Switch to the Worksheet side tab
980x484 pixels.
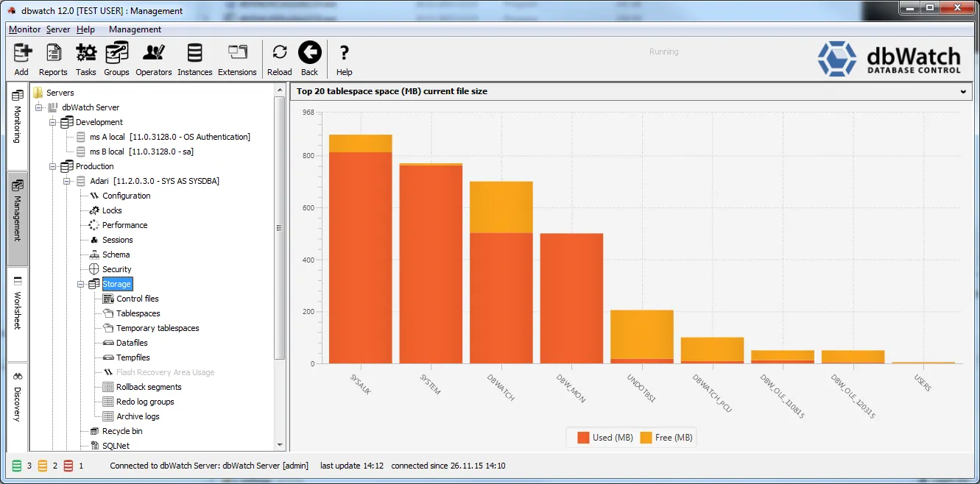(18, 303)
